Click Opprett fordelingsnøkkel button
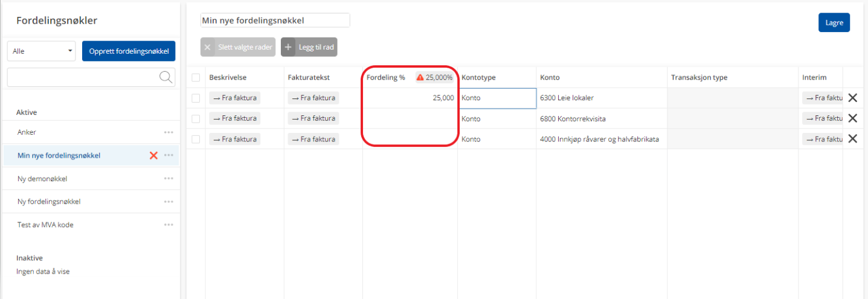 pos(129,51)
